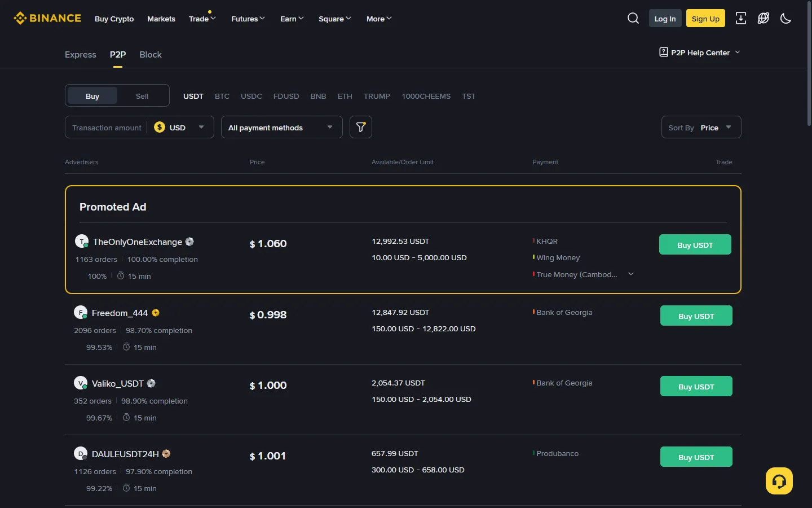Select the Buy toggle
Viewport: 812px width, 508px height.
[x=92, y=96]
